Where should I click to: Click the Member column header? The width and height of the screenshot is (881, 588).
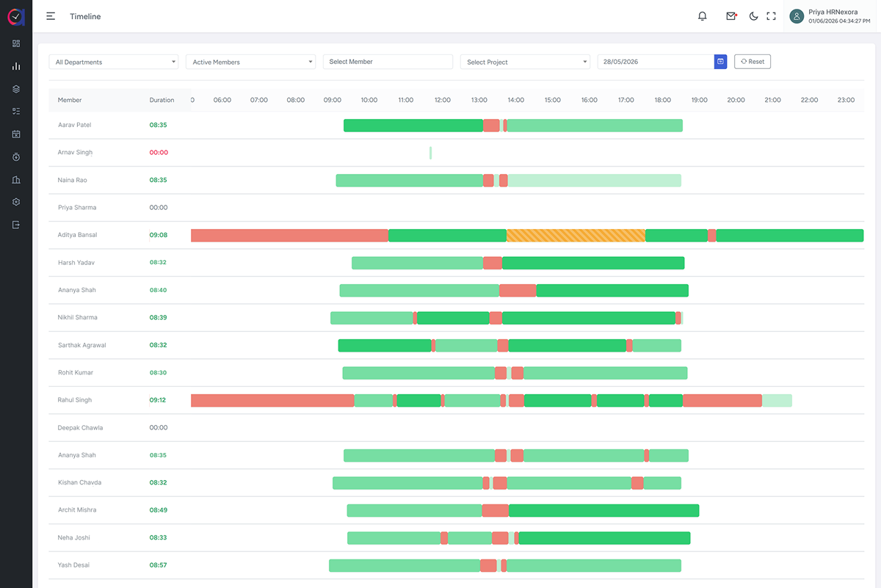point(70,100)
